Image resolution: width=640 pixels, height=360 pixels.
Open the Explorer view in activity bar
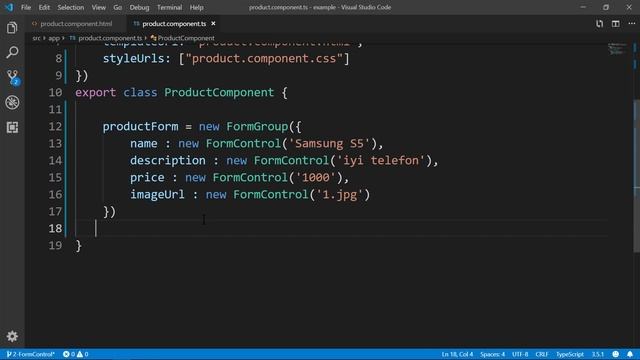point(12,28)
